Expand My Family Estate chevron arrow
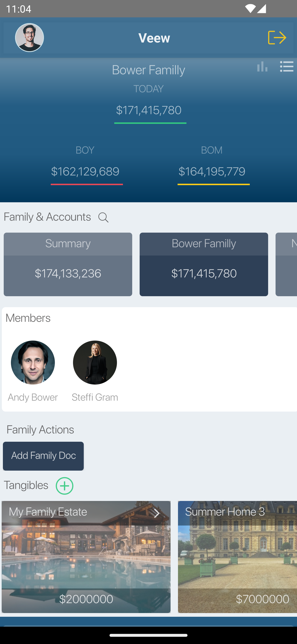 (157, 513)
